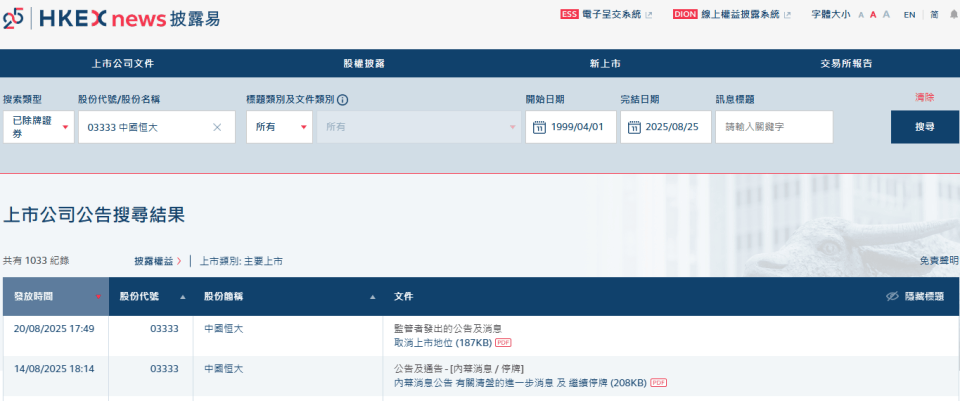Click the release time 20/08/2025 17:49
The height and width of the screenshot is (401, 960).
(54, 329)
